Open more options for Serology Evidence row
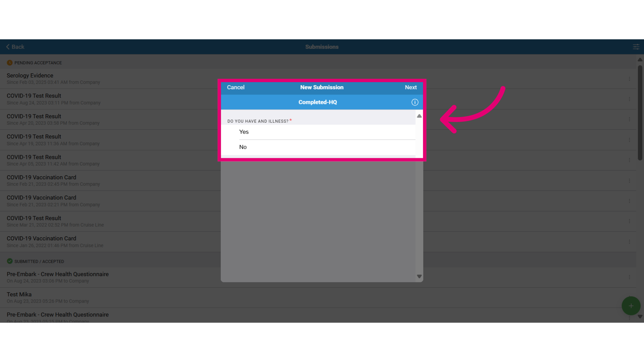 click(x=629, y=79)
